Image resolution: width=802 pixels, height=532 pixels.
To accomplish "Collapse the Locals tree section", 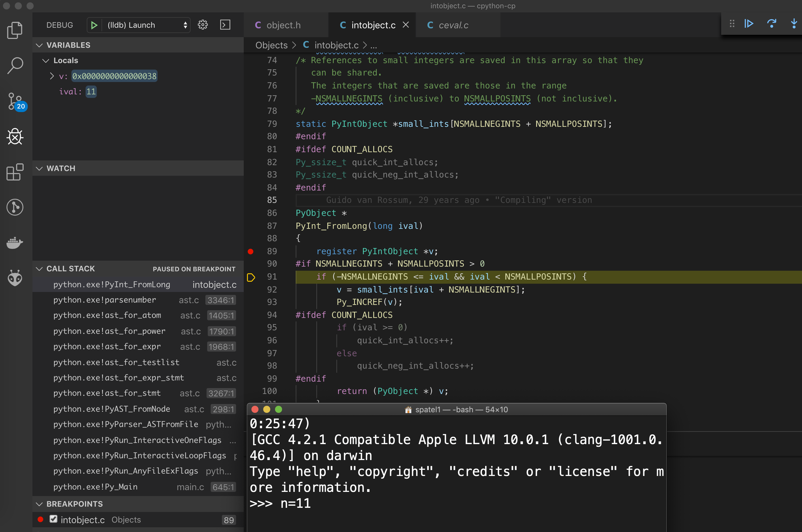I will pyautogui.click(x=45, y=60).
